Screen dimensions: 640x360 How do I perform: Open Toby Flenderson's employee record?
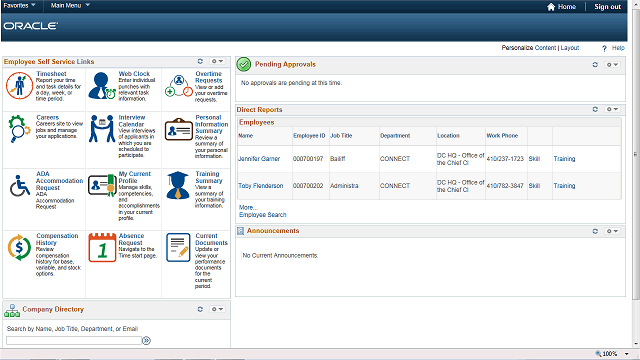260,186
